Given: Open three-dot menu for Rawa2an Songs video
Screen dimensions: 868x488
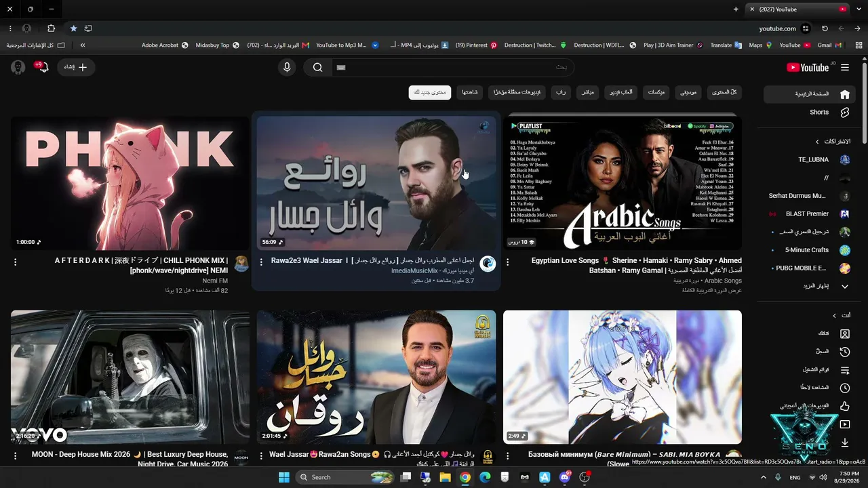Looking at the screenshot, I should click(x=261, y=455).
